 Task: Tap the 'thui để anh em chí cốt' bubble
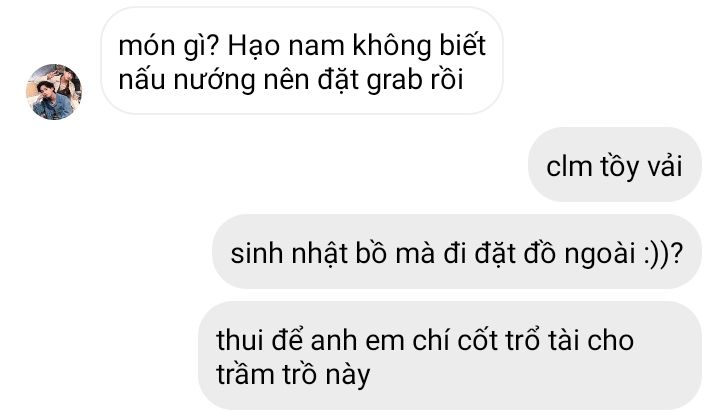click(450, 356)
